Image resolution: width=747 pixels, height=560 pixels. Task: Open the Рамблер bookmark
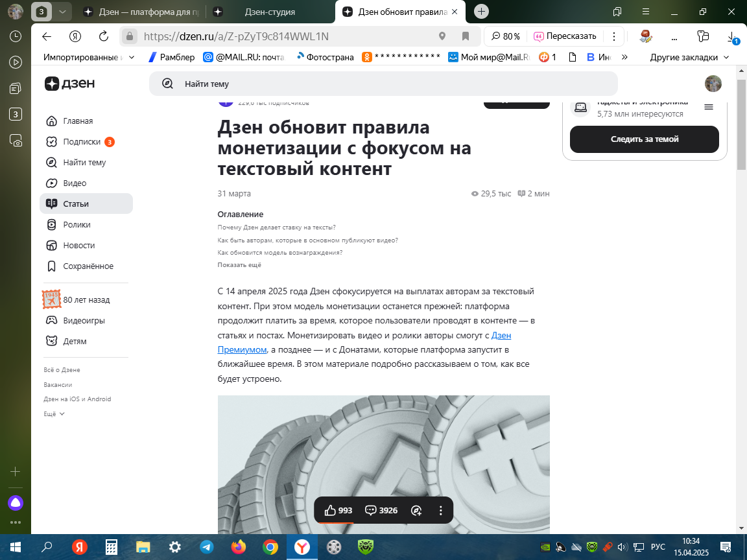tap(171, 57)
